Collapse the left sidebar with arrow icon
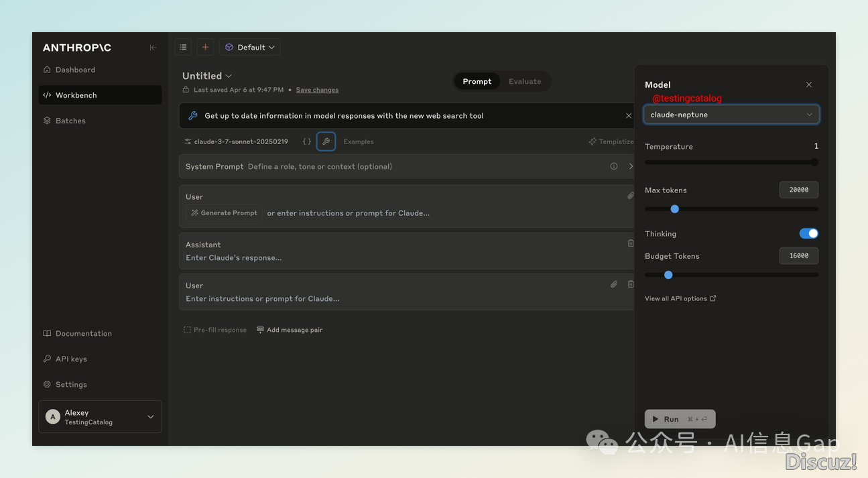The height and width of the screenshot is (478, 868). point(153,48)
